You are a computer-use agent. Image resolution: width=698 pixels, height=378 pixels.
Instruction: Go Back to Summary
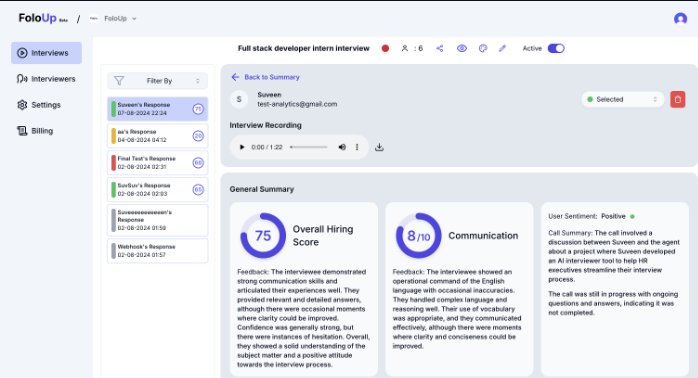(x=265, y=77)
